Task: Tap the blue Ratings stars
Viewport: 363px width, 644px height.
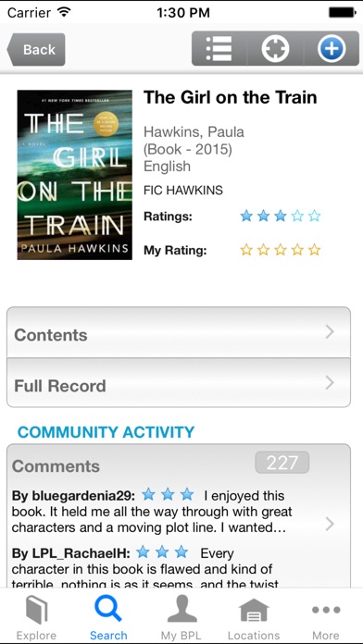Action: click(281, 216)
